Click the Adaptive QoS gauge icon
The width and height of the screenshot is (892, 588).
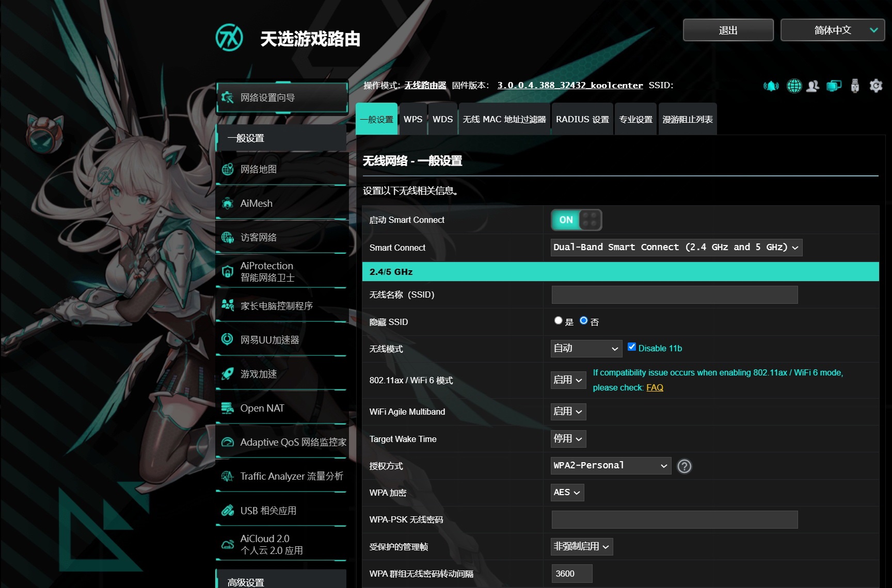click(227, 442)
